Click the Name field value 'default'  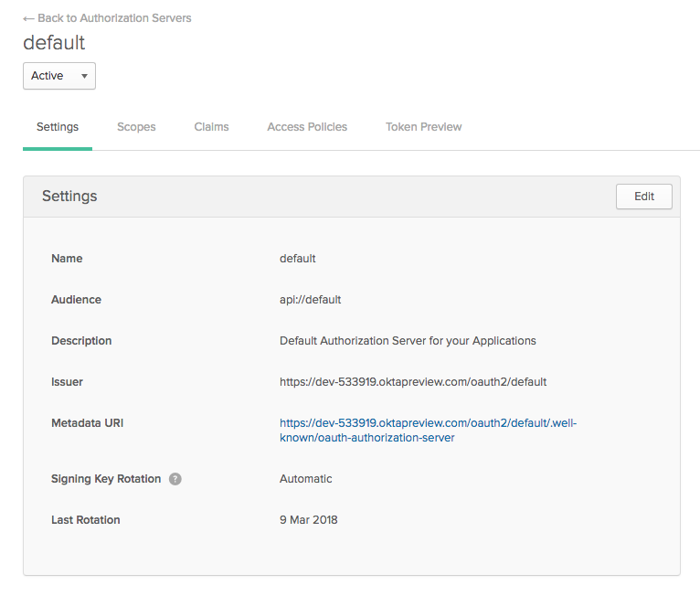tap(298, 259)
